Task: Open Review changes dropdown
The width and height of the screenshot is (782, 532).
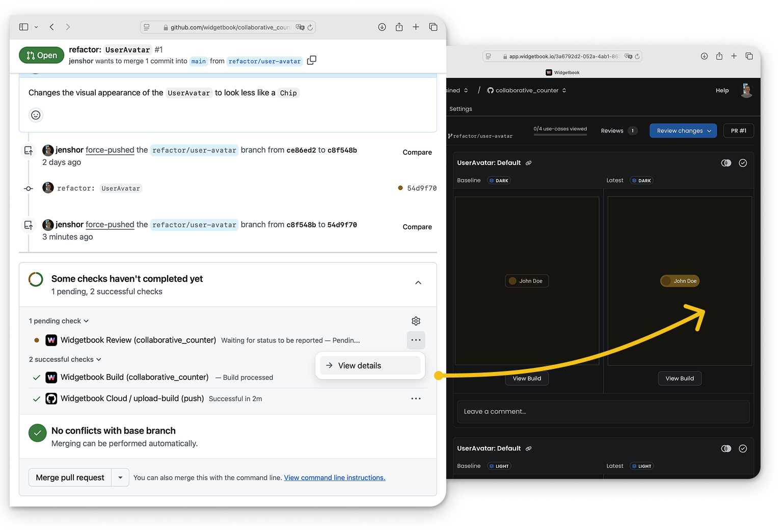Action: (683, 131)
